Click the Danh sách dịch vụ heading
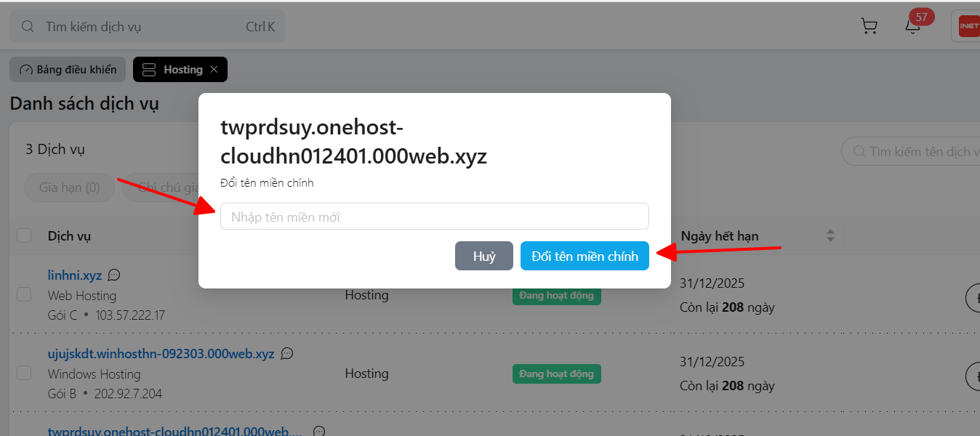The width and height of the screenshot is (980, 436). coord(84,103)
